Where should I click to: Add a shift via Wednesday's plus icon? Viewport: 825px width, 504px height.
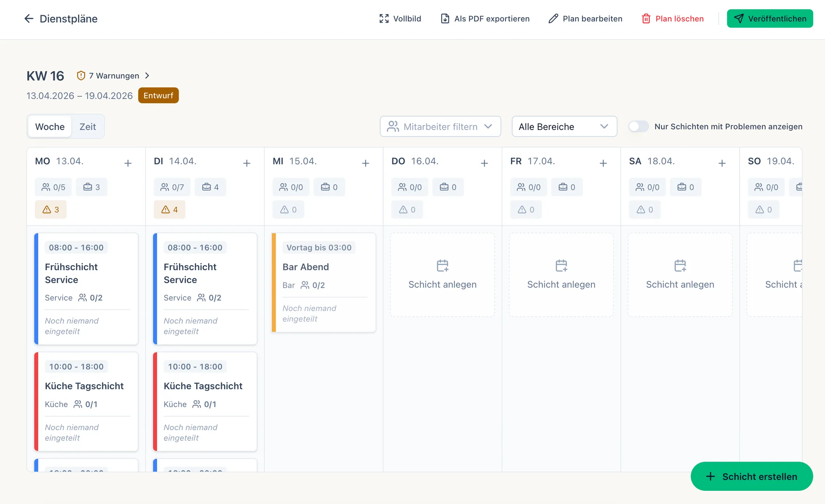point(365,163)
